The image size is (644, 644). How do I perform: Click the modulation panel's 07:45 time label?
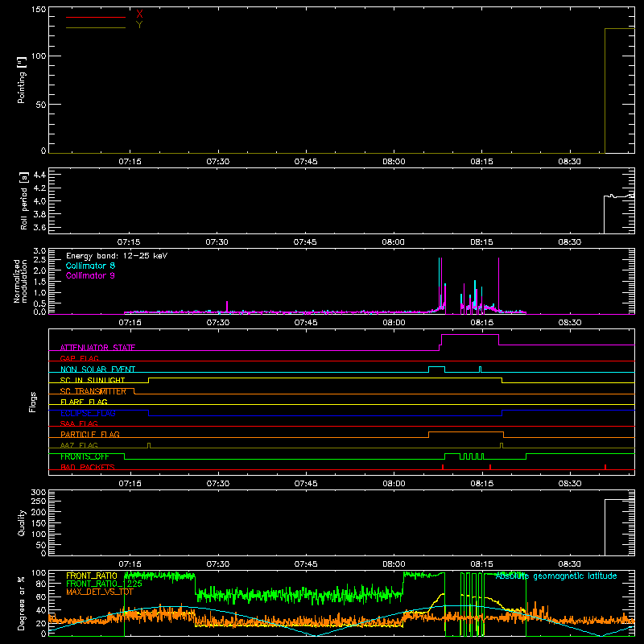tap(306, 323)
